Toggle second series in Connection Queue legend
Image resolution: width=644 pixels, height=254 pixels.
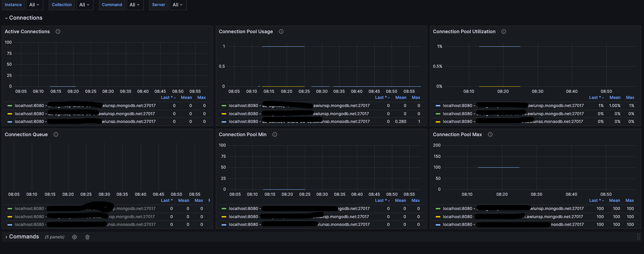tap(85, 217)
